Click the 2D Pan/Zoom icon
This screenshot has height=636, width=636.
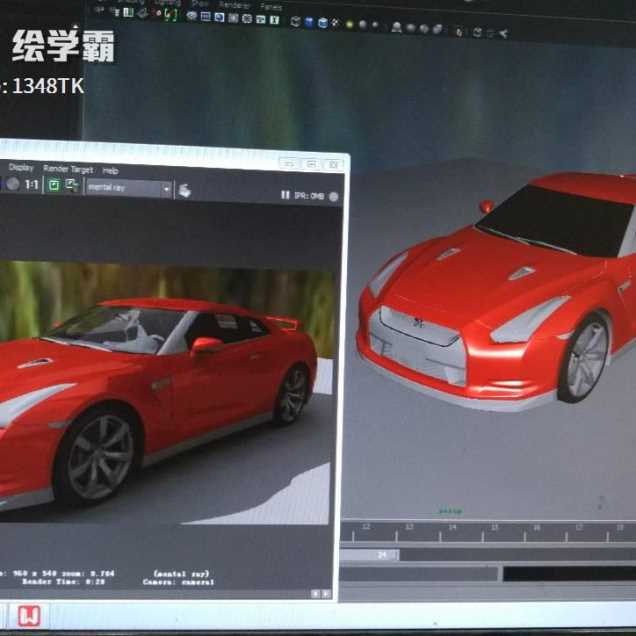tap(158, 13)
